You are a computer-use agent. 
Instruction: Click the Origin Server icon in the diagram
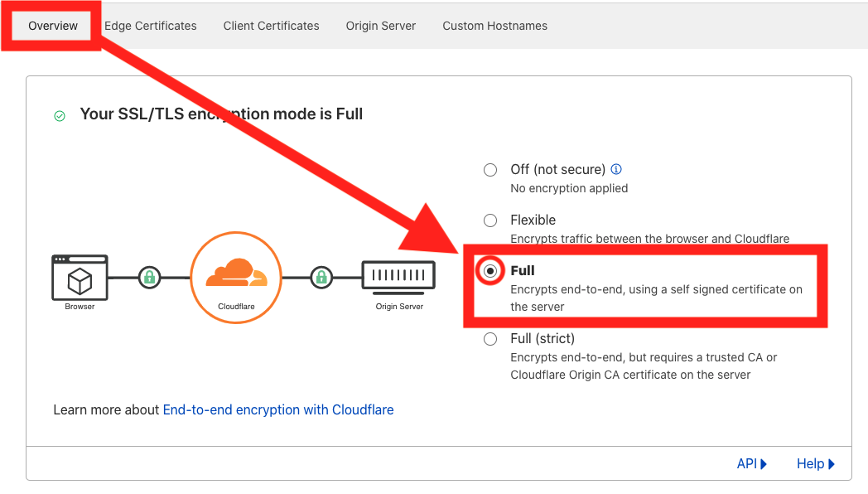click(398, 278)
